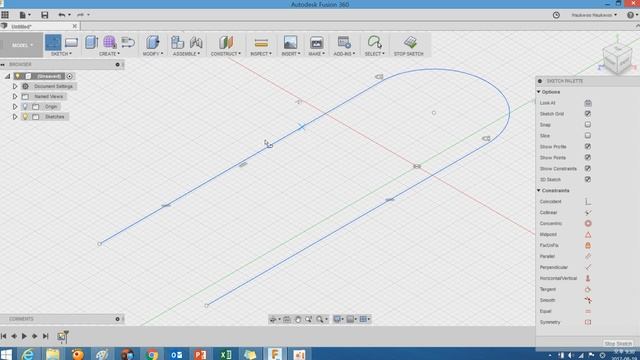Click the Modify press-pull icon
Image resolution: width=640 pixels, height=360 pixels.
153,42
